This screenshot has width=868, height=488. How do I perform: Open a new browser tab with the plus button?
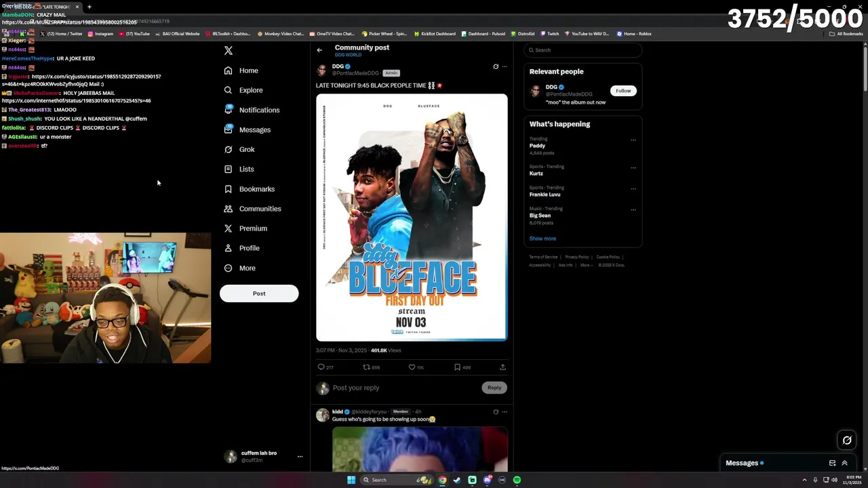[x=89, y=7]
